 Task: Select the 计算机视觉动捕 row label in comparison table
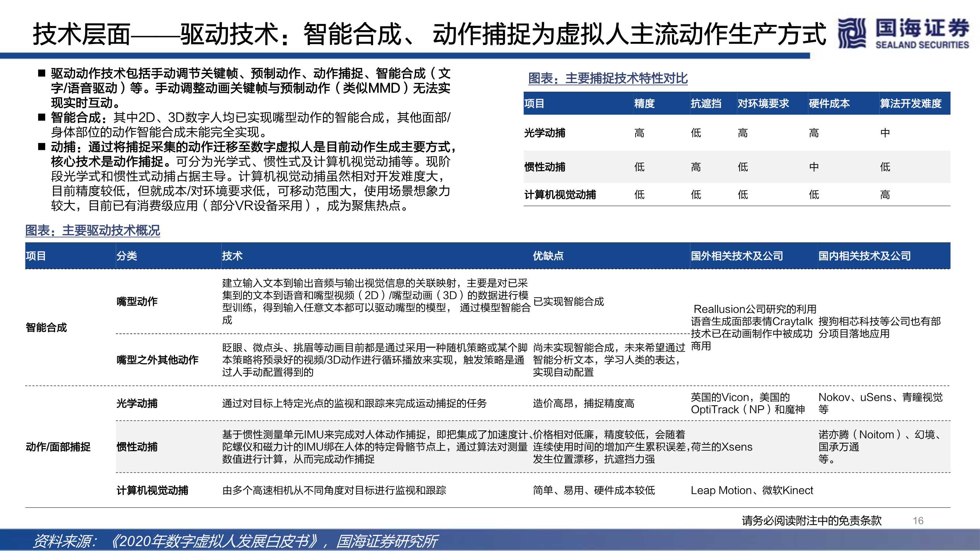559,195
